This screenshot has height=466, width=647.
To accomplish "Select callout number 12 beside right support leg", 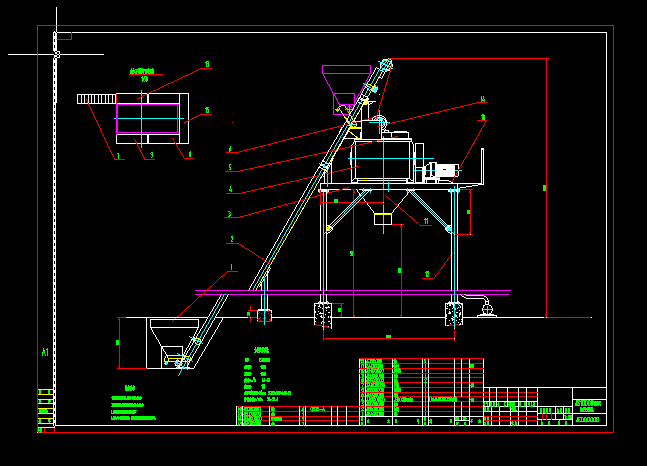I will (427, 274).
